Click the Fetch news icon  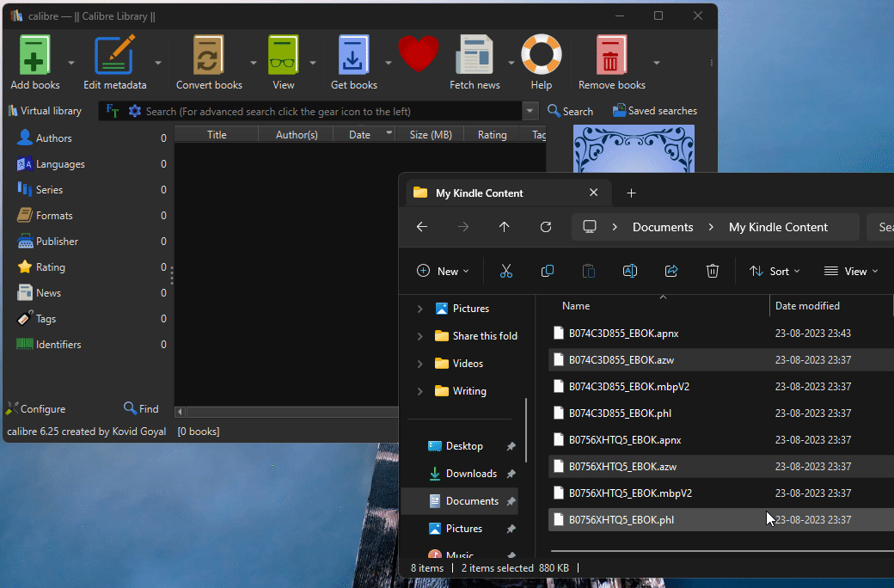(x=475, y=56)
